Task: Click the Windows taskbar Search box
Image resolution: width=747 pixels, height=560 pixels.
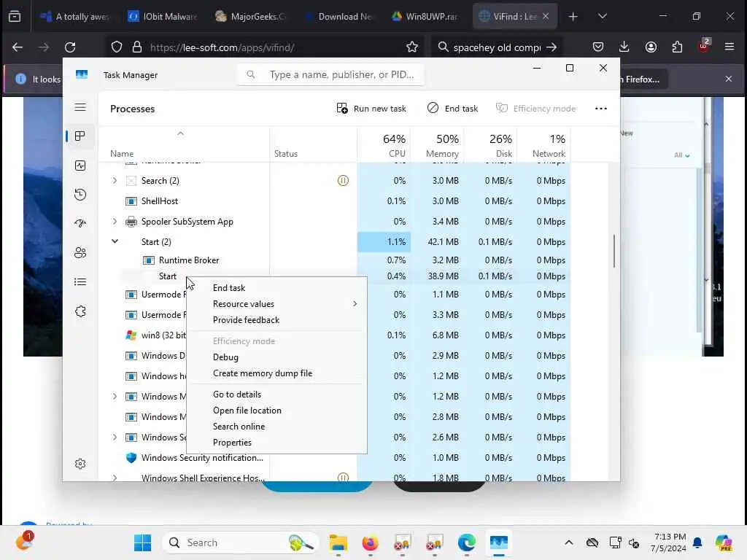Action: click(x=240, y=542)
